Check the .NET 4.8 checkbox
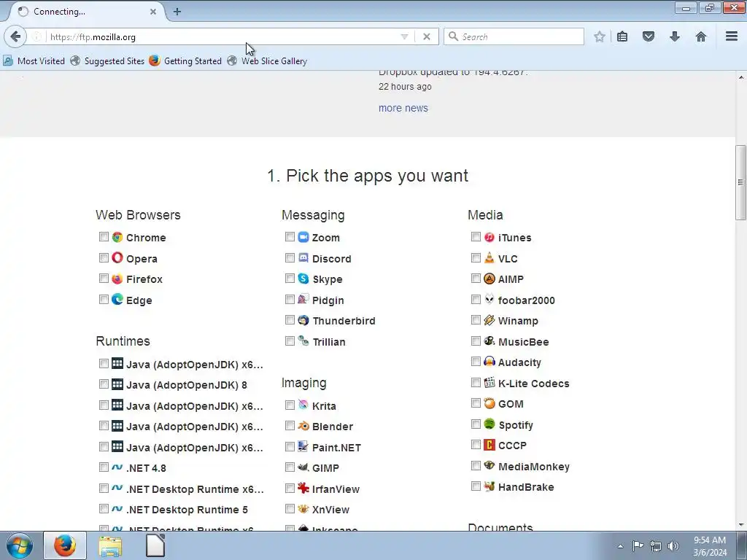 104,467
